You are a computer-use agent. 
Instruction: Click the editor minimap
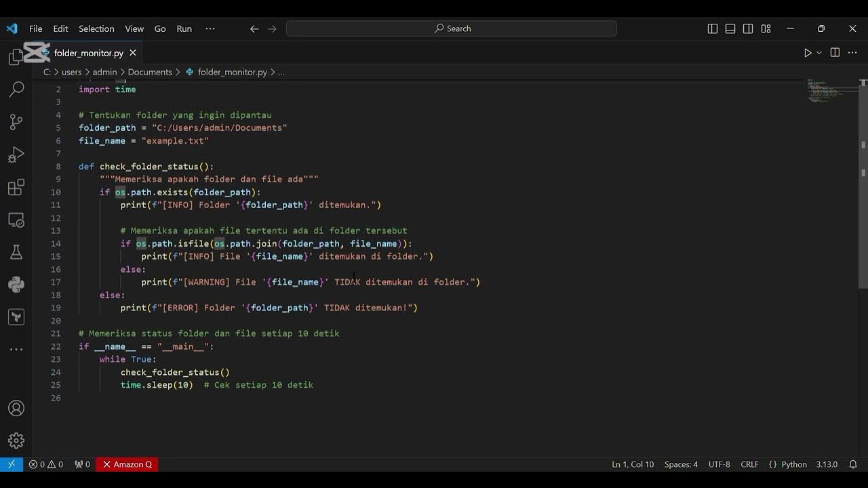[832, 89]
